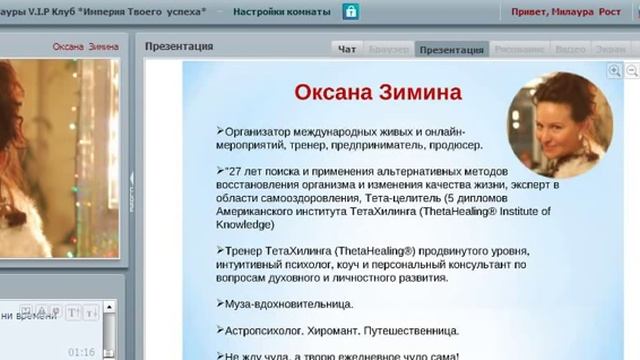Viewport: 640px width, 360px height.
Task: Click the Привет, Милаура Рост greeting
Action: point(566,12)
